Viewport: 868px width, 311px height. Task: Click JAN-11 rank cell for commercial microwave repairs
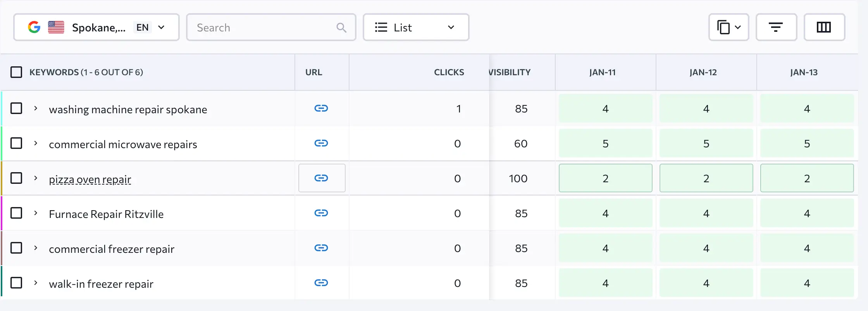(605, 143)
